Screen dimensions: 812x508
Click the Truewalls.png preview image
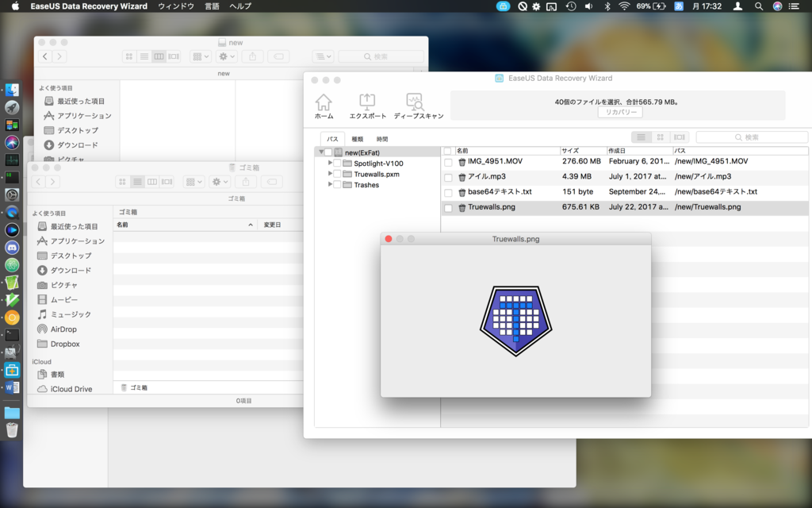pyautogui.click(x=515, y=321)
